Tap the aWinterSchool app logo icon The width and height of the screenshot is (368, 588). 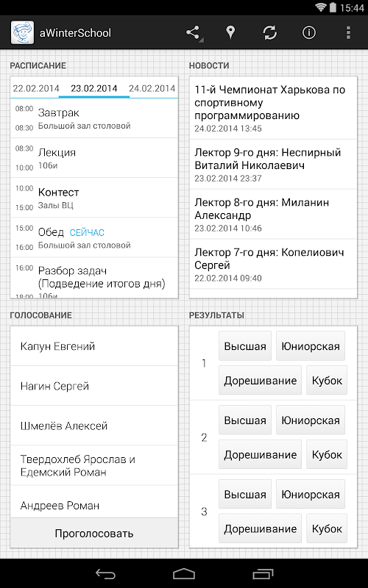click(x=22, y=32)
